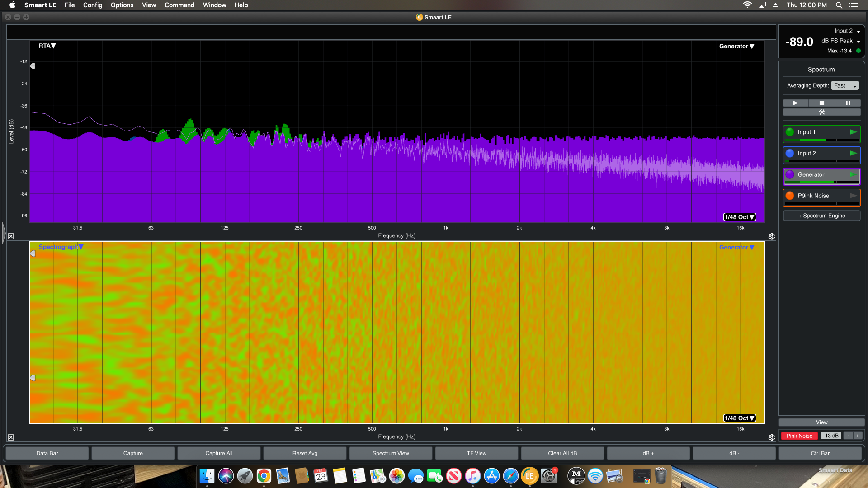Image resolution: width=868 pixels, height=488 pixels.
Task: Open Averaging Depth Fast dropdown
Action: [x=845, y=85]
